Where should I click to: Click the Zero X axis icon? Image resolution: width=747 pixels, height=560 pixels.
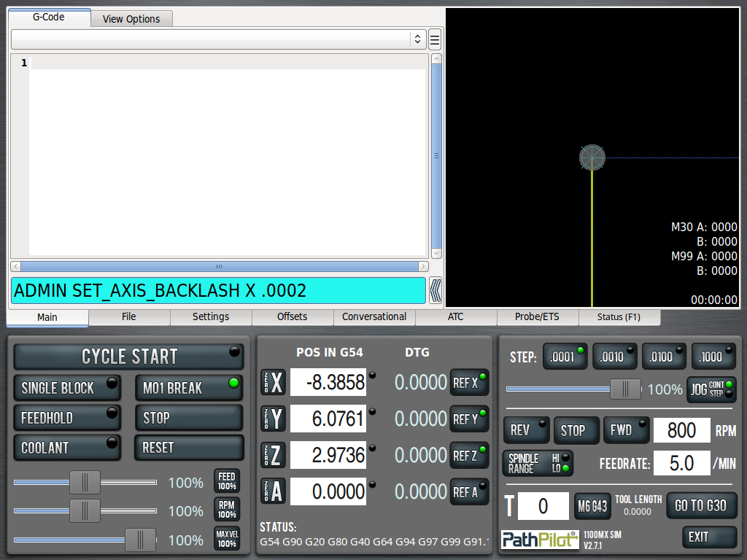coord(274,382)
